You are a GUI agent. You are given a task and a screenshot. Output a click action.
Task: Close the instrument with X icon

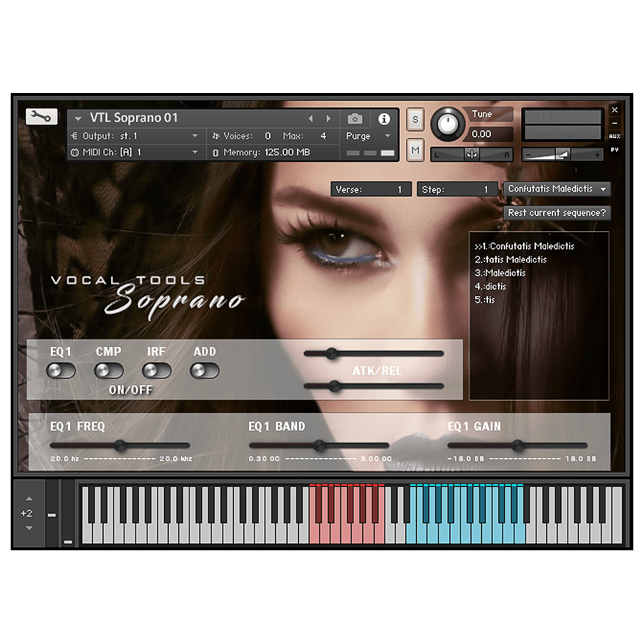(615, 109)
